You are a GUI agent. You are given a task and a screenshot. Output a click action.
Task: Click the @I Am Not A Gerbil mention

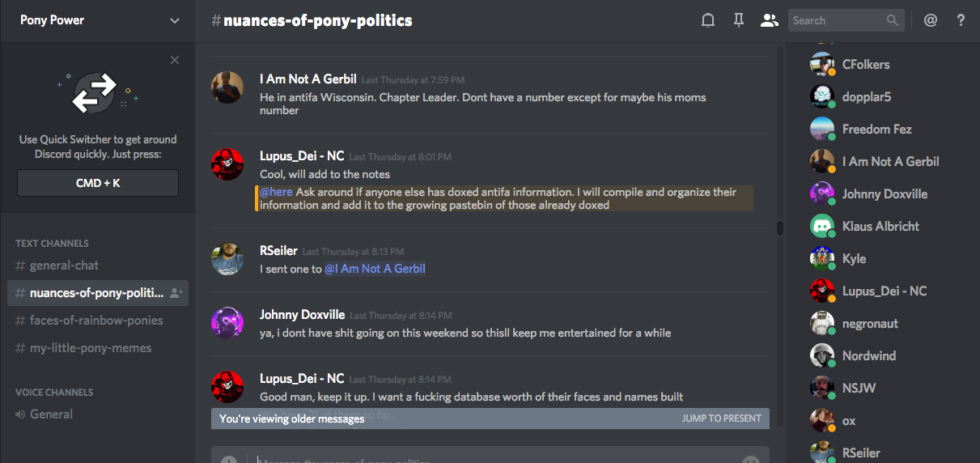[x=375, y=269]
